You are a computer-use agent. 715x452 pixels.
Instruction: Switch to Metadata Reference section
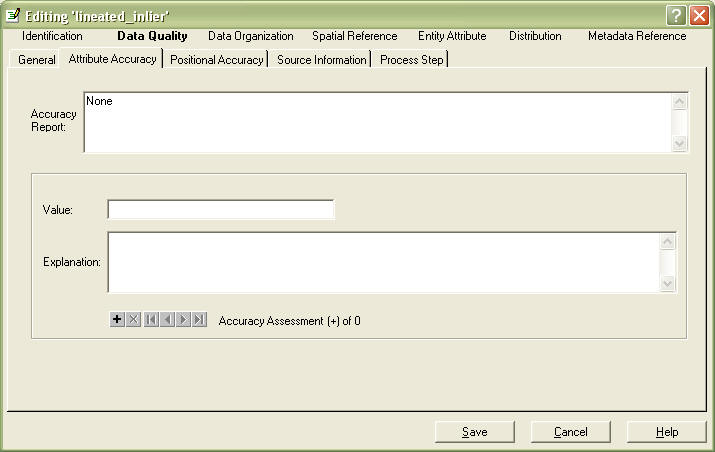(637, 36)
